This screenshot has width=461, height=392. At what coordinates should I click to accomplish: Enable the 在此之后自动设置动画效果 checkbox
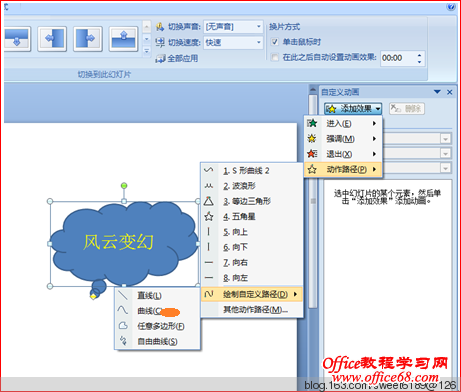coord(275,58)
